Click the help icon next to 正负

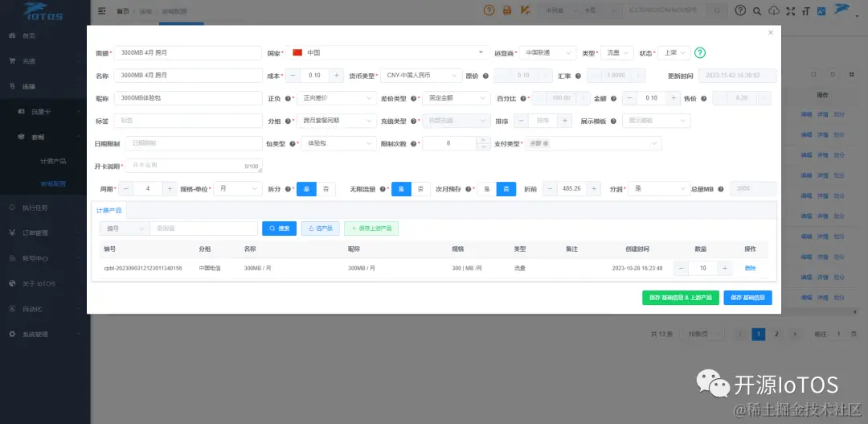pyautogui.click(x=288, y=98)
